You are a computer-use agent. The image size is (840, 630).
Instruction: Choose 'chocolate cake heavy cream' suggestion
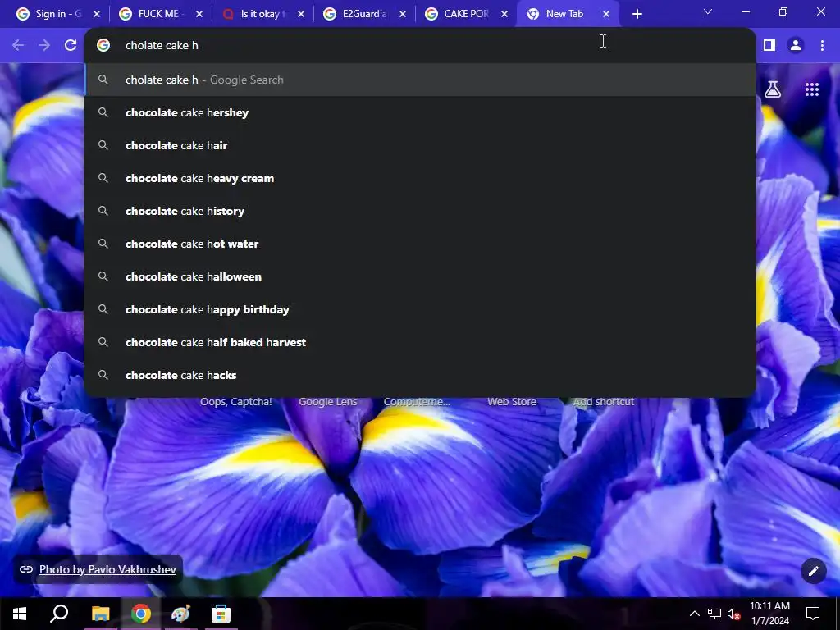pyautogui.click(x=420, y=178)
